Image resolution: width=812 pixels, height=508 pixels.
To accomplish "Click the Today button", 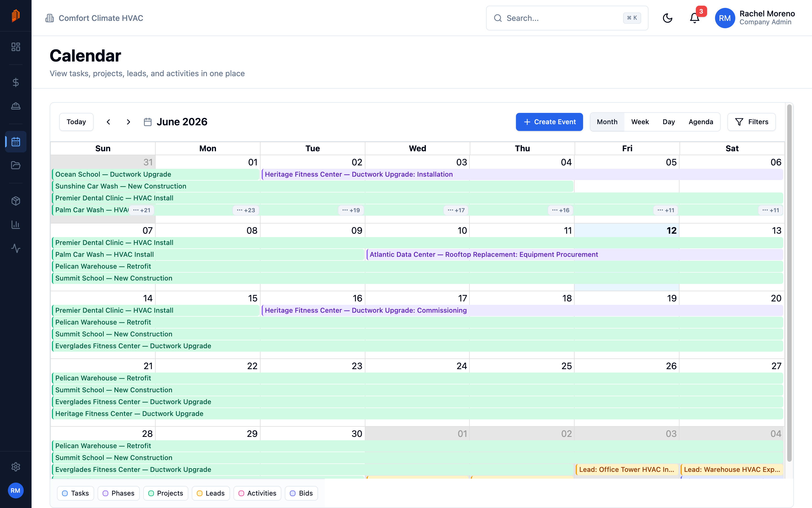I will tap(76, 122).
